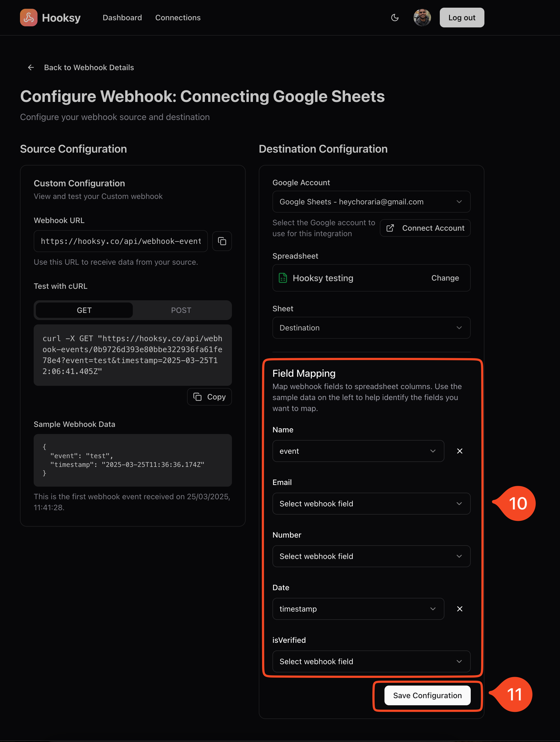Copy the webhook URL icon button
Screen dimensions: 560x742
point(222,241)
